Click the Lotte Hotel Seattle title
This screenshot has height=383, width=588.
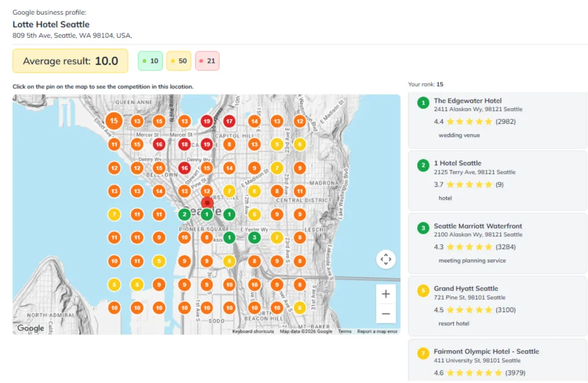pyautogui.click(x=51, y=24)
